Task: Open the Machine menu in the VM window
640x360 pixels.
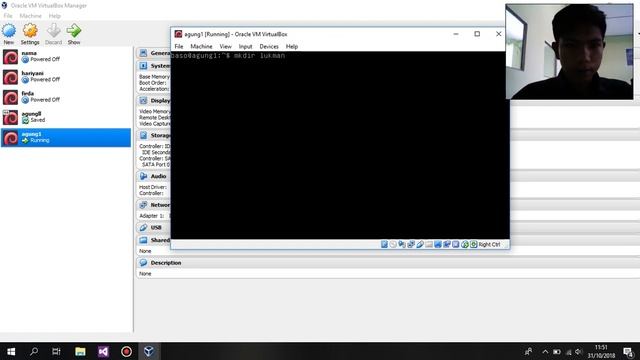Action: click(x=201, y=47)
